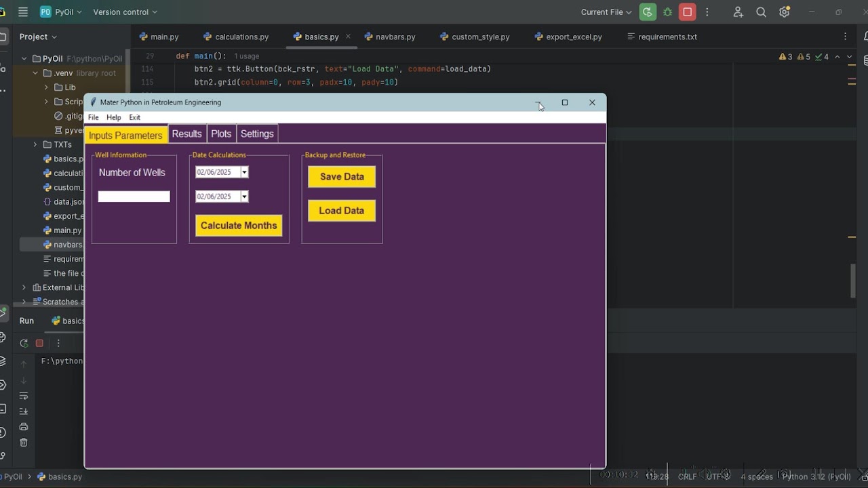Open More Actions dots beside Stop button
This screenshot has width=868, height=488.
coord(707,12)
